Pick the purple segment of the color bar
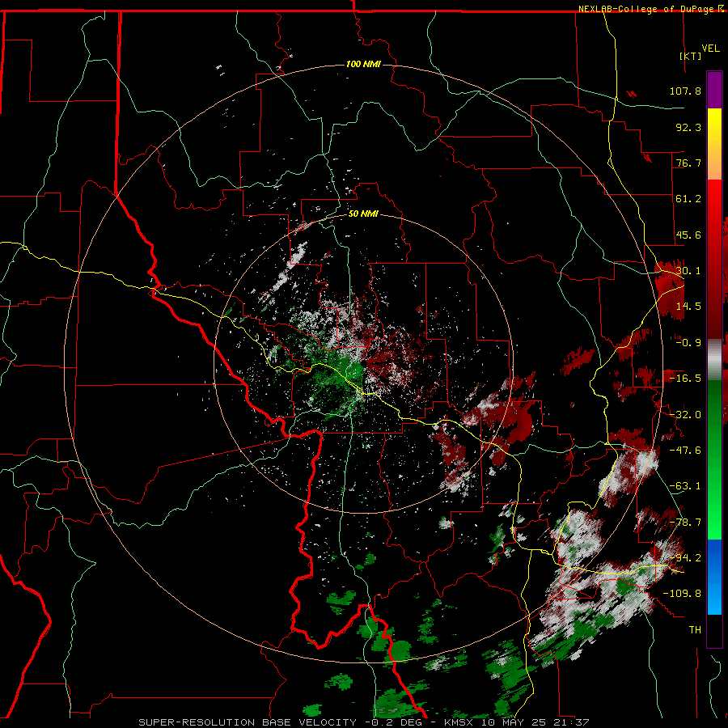 coord(714,90)
